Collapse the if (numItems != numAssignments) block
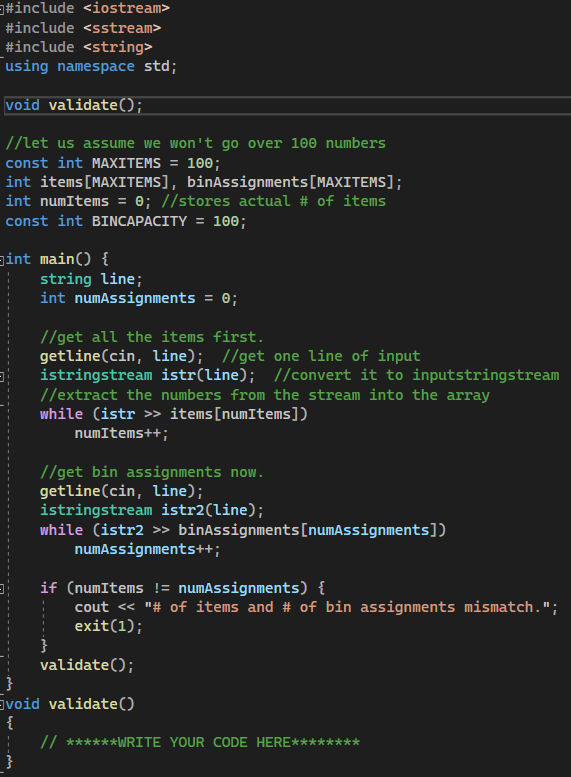 pyautogui.click(x=2, y=588)
